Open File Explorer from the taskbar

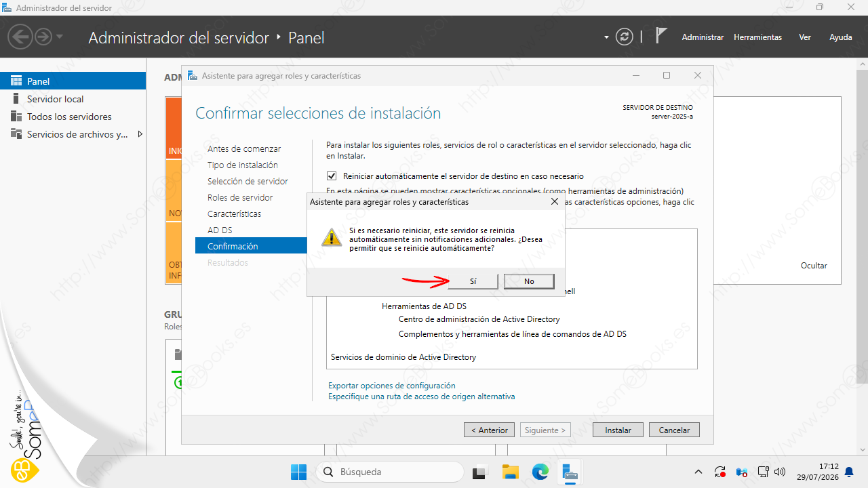tap(510, 472)
